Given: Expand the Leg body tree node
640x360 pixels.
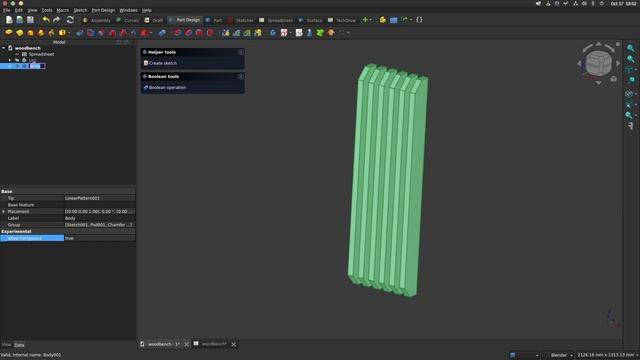Looking at the screenshot, I should (10, 60).
